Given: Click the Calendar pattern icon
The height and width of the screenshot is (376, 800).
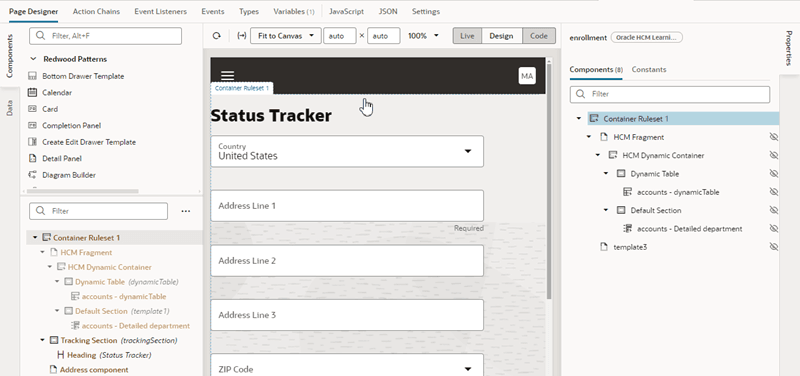Looking at the screenshot, I should [32, 92].
